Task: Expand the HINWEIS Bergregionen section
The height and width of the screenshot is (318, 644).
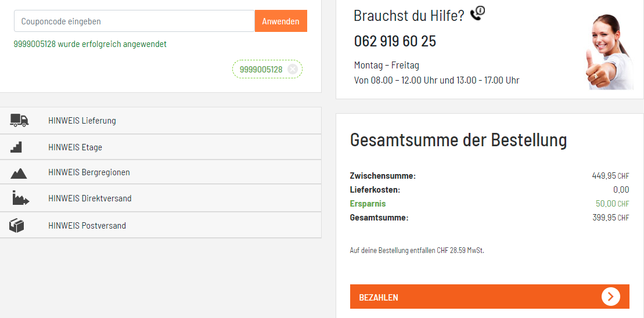Action: [x=89, y=172]
